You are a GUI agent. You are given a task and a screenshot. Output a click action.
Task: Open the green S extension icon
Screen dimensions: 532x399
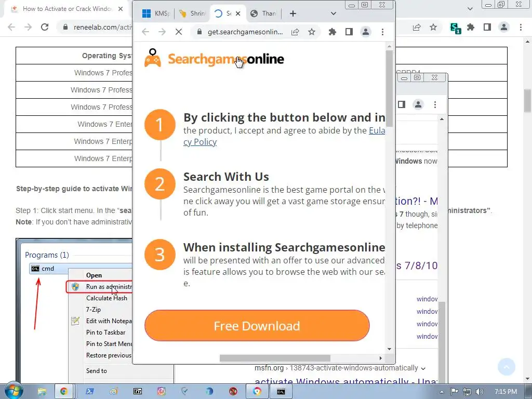click(455, 28)
